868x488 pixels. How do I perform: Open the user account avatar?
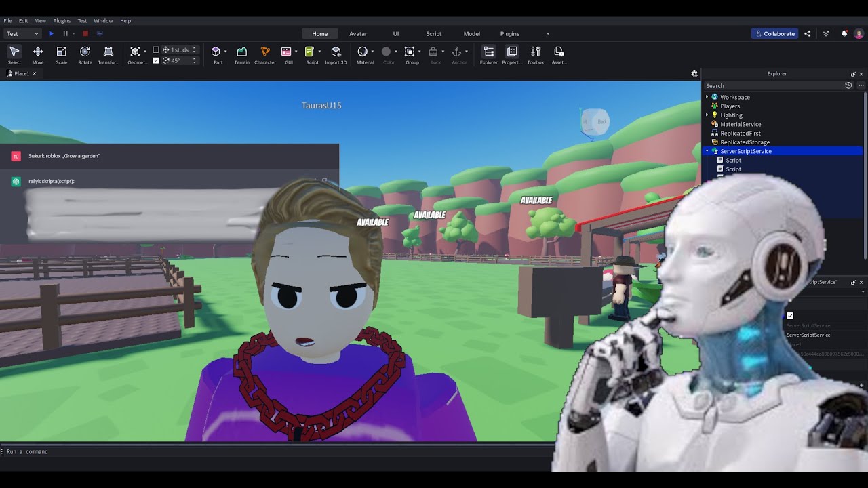[859, 33]
